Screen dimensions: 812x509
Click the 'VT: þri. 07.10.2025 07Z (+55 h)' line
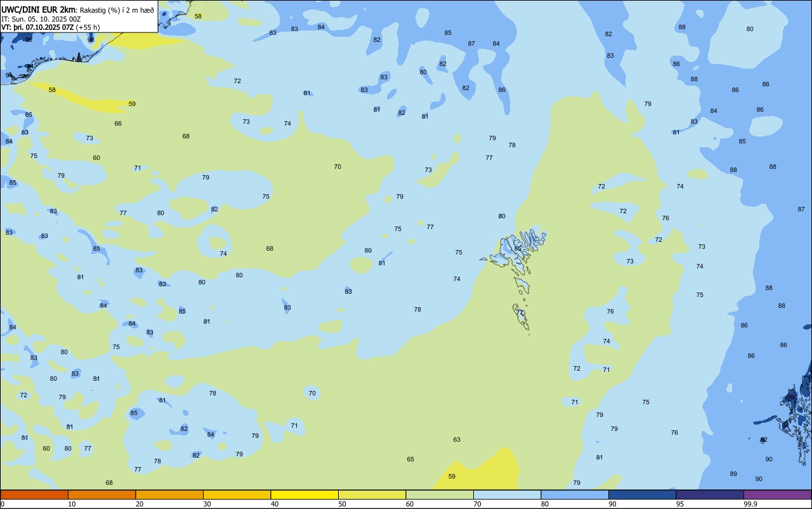coord(51,27)
